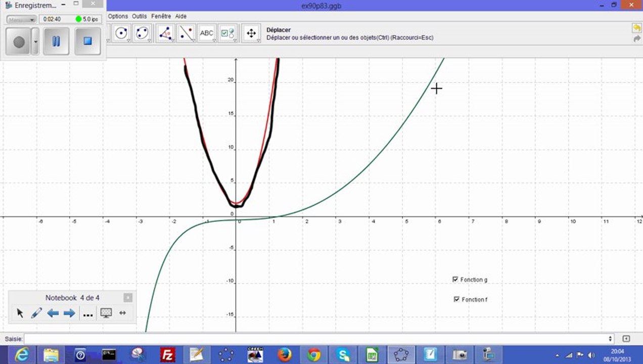Expand the angle tool's submenu triangle
643x364 pixels.
[x=172, y=40]
